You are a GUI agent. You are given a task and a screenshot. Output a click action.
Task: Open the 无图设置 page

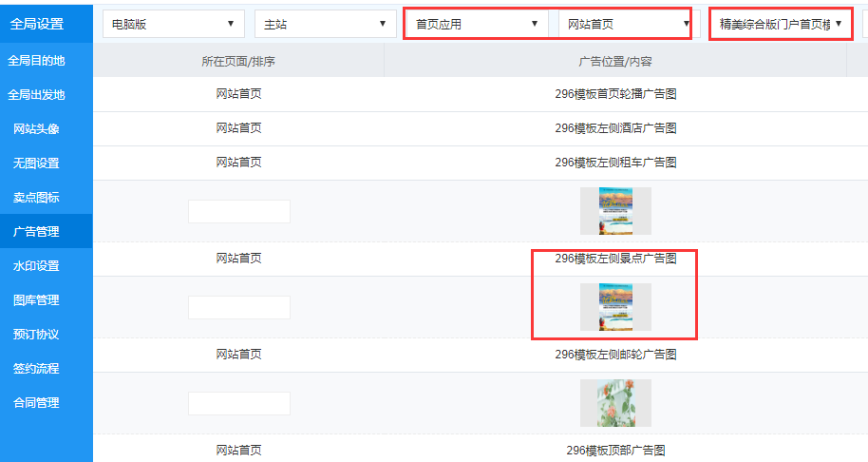click(x=36, y=164)
